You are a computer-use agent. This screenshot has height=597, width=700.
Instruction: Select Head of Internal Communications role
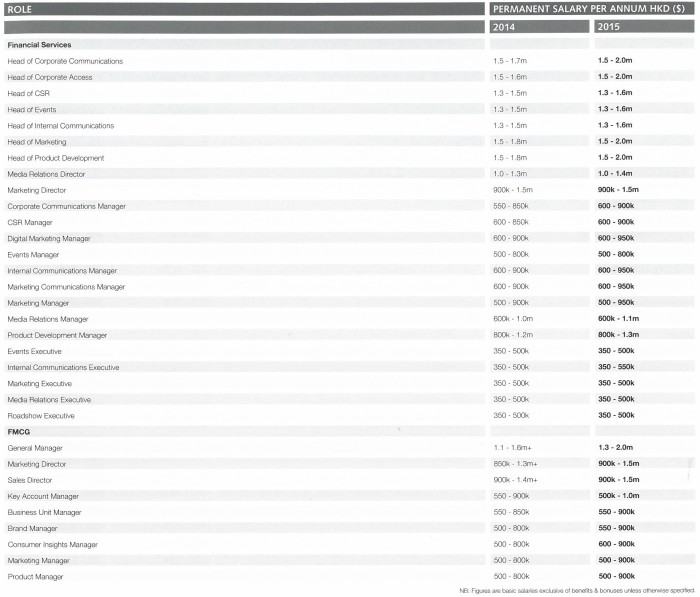point(60,125)
